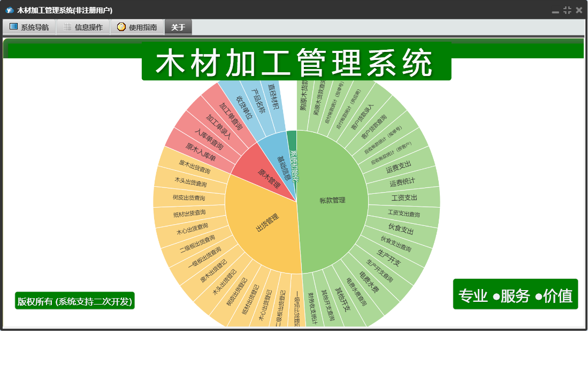Click the 专业 •服务 •价值 banner
588x387 pixels.
pos(515,294)
